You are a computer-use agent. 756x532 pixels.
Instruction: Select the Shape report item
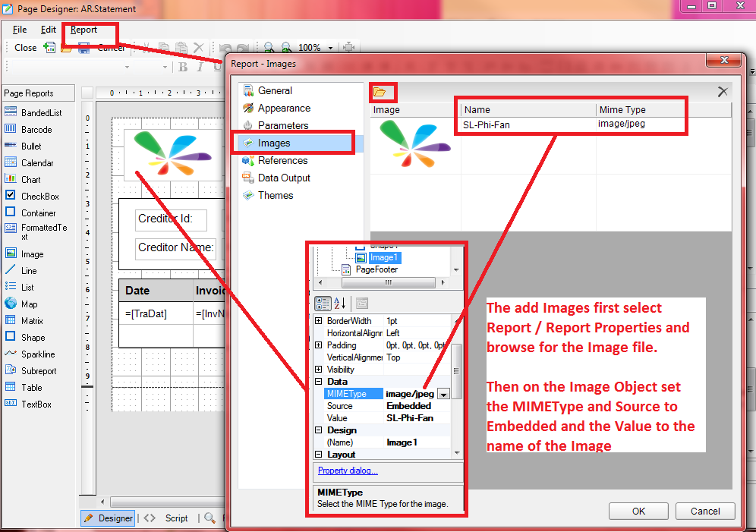pyautogui.click(x=25, y=337)
